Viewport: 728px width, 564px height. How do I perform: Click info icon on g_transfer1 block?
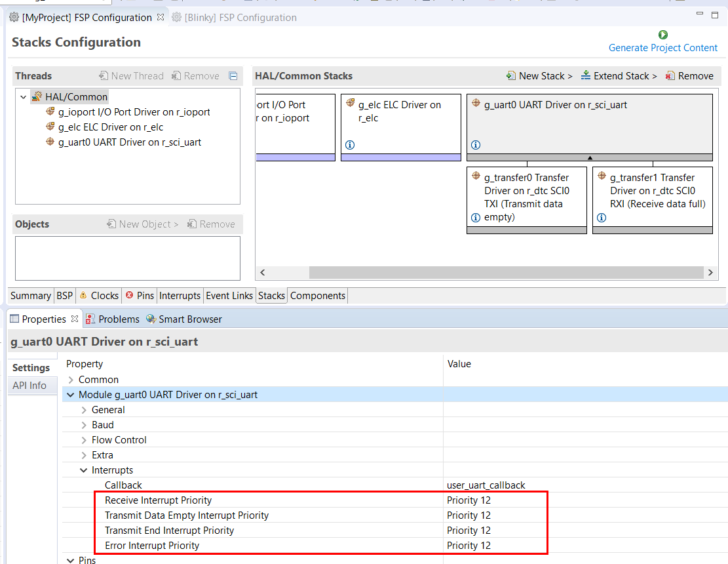602,218
